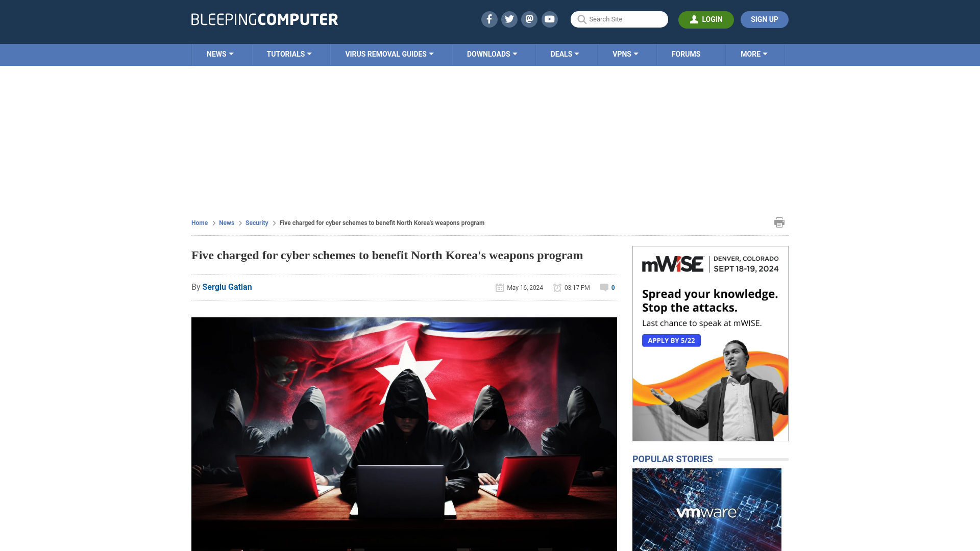Click the VMware popular story thumbnail

(707, 509)
